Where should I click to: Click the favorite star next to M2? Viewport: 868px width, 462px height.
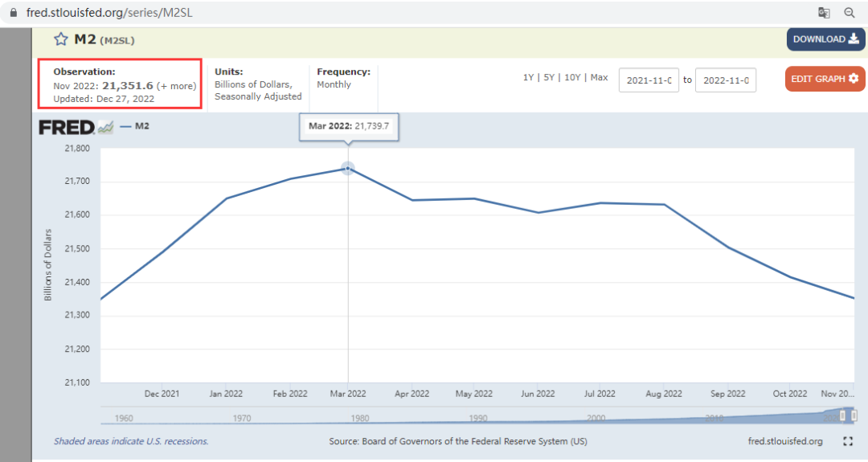[x=61, y=39]
